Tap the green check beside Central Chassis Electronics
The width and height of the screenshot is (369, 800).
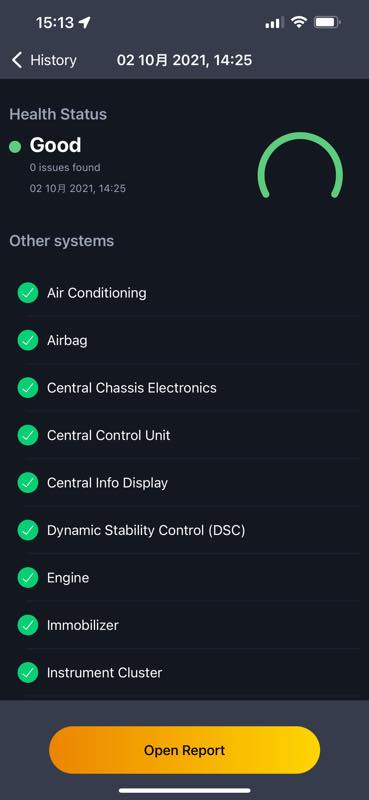(x=28, y=388)
